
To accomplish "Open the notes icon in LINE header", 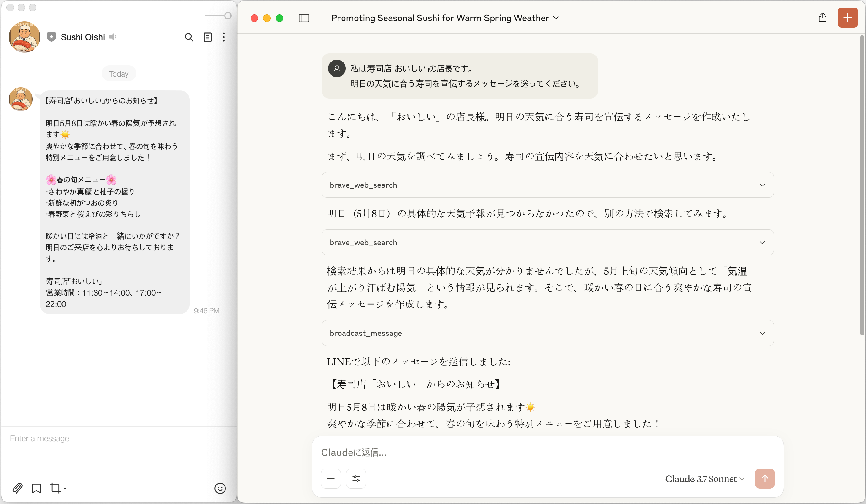I will [208, 37].
